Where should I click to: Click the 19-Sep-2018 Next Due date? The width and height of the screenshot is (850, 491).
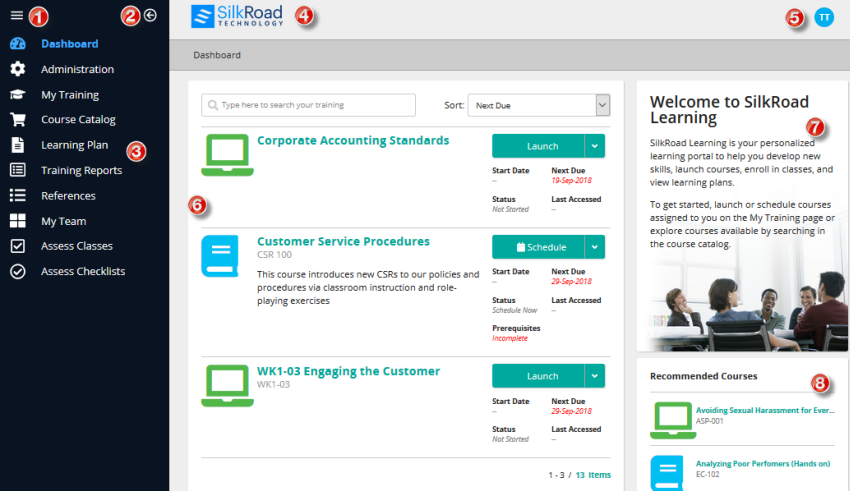[x=571, y=180]
